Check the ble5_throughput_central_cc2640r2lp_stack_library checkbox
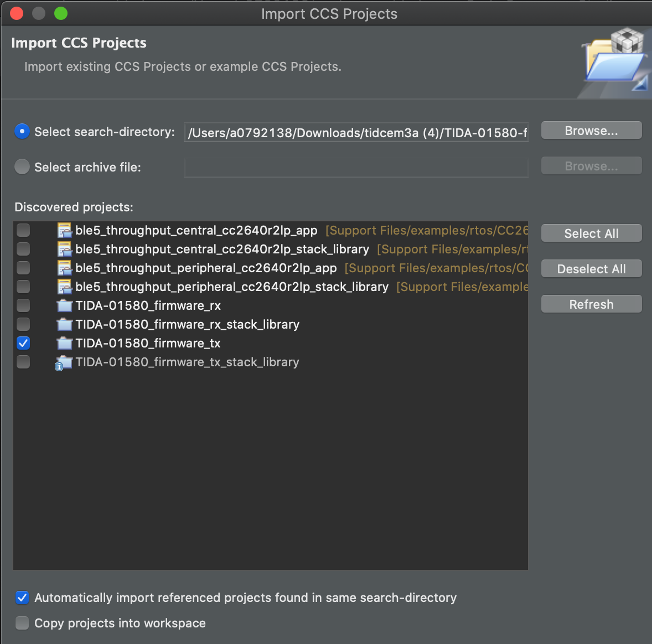 (x=23, y=248)
